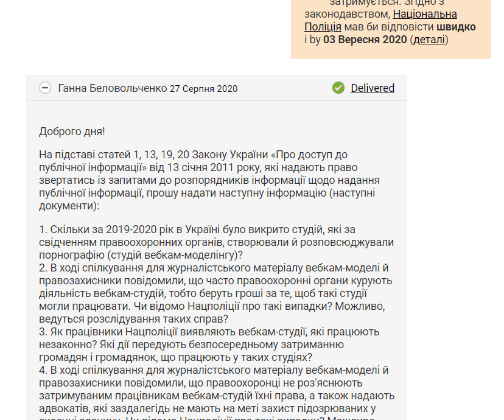Click the word документи):
The image size is (504, 420).
(x=69, y=206)
